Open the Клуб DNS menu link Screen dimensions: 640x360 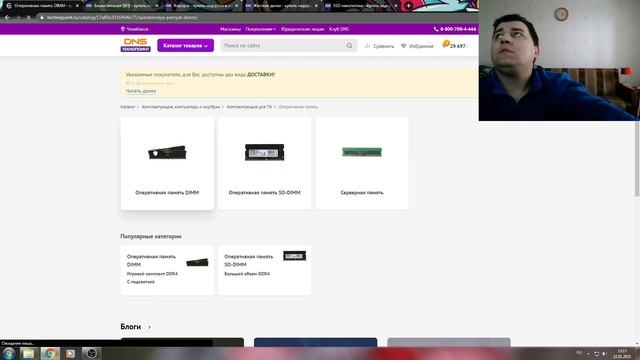339,29
